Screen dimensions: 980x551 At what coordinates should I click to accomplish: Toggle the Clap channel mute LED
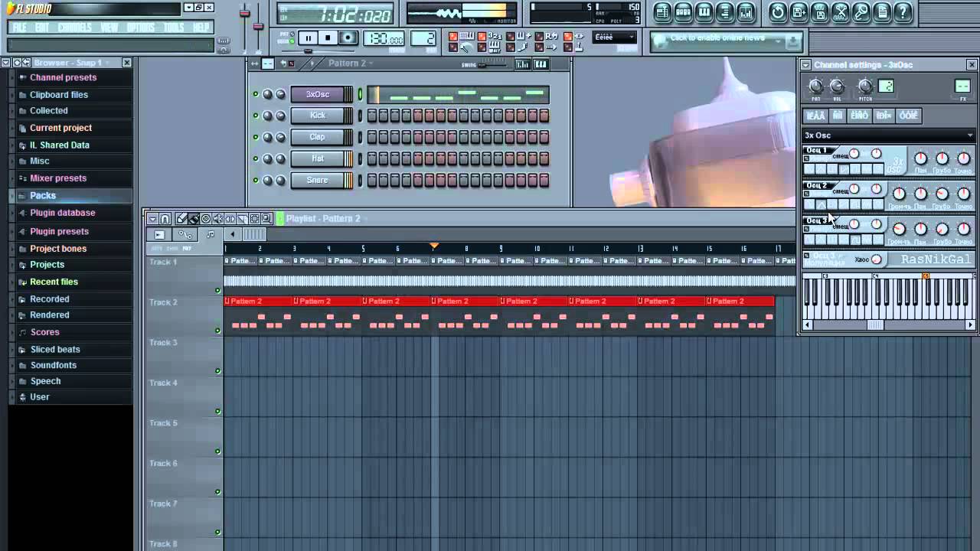(256, 137)
